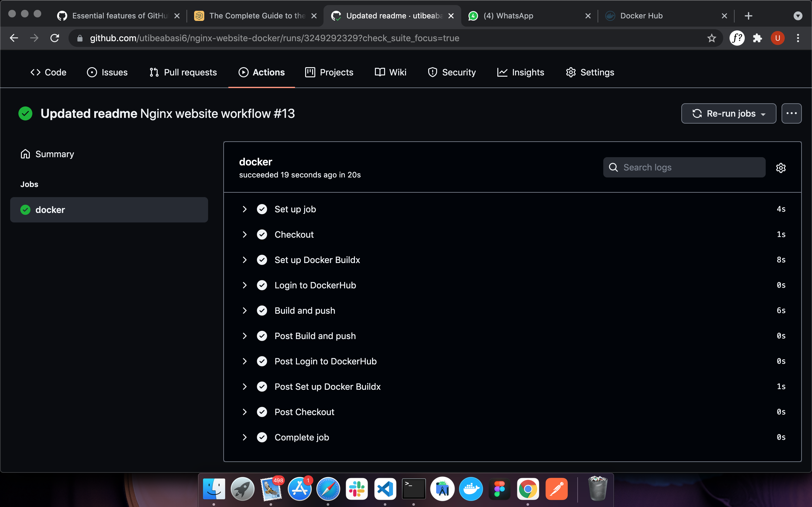
Task: Open the log settings gear icon
Action: tap(781, 168)
